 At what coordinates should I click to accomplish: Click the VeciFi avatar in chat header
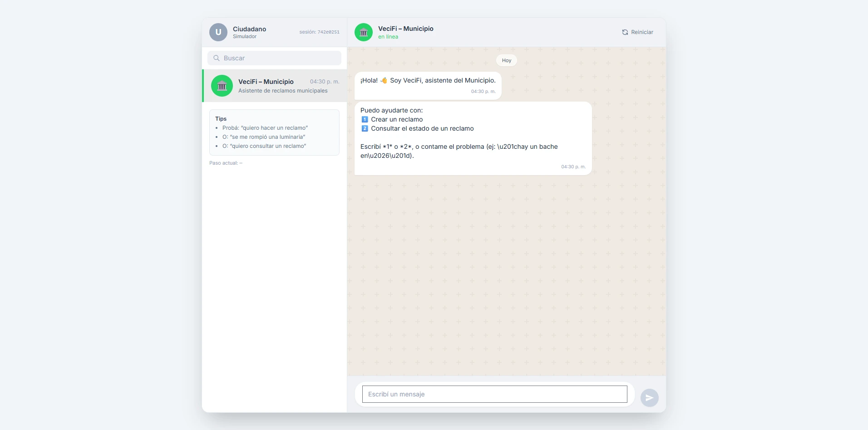(x=364, y=32)
